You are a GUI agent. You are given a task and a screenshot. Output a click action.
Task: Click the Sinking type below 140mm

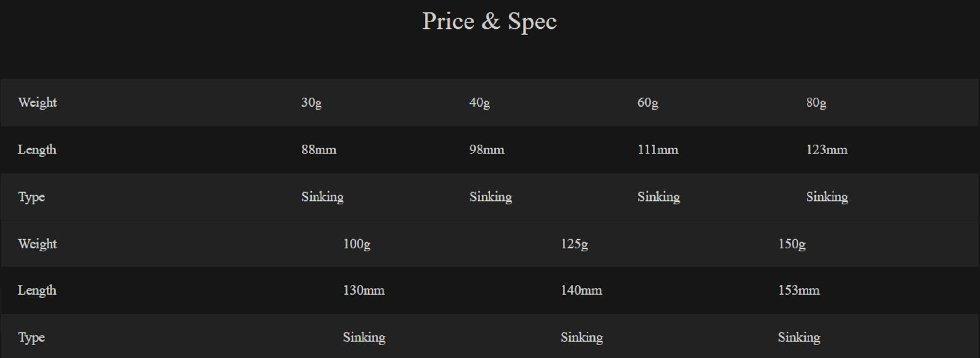[x=582, y=337]
